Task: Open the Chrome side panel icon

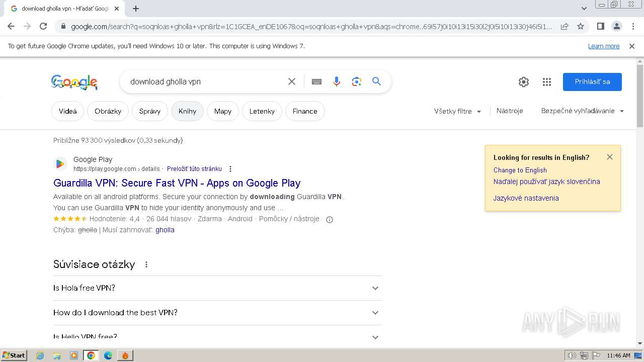Action: (x=600, y=26)
